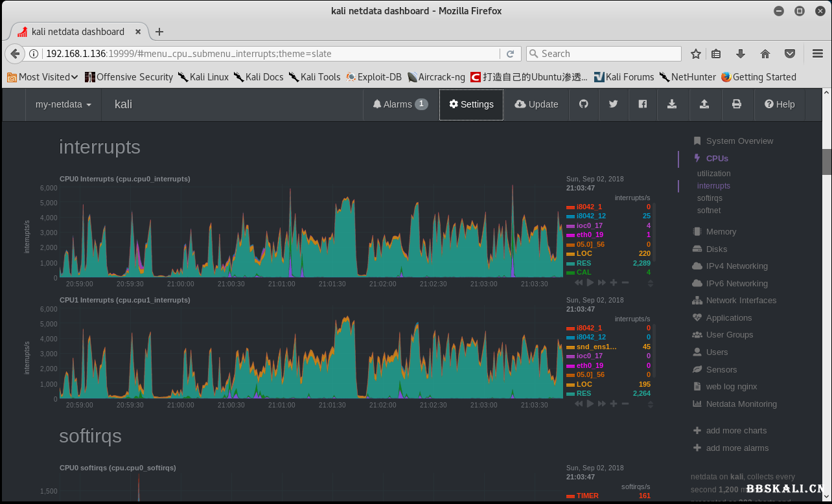Open the GitHub icon in navbar
Viewport: 832px width, 504px height.
584,104
